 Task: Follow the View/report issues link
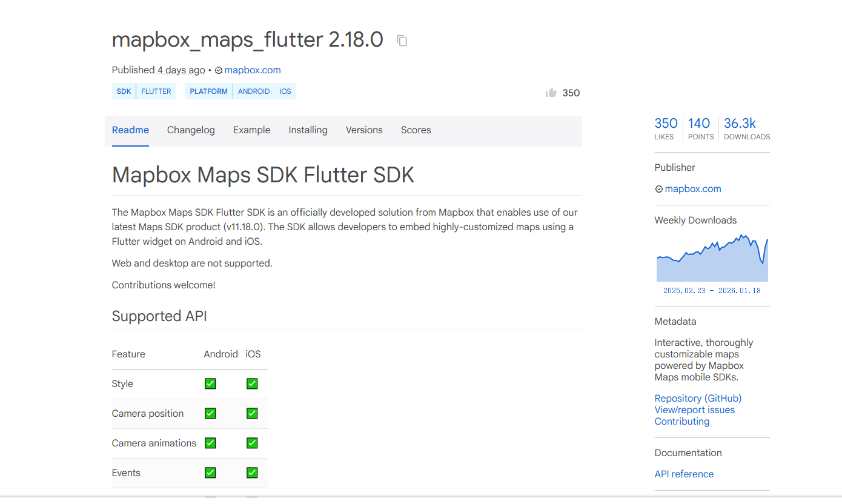tap(694, 409)
